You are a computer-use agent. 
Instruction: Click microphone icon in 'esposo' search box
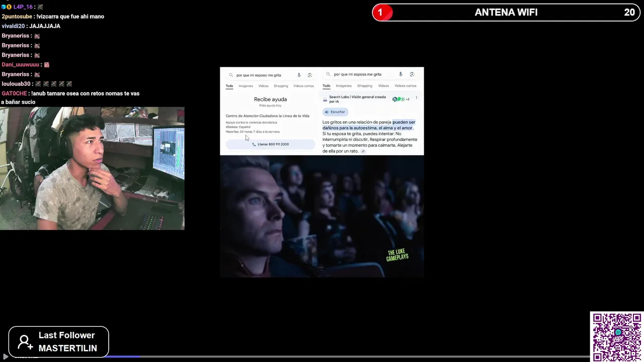299,75
